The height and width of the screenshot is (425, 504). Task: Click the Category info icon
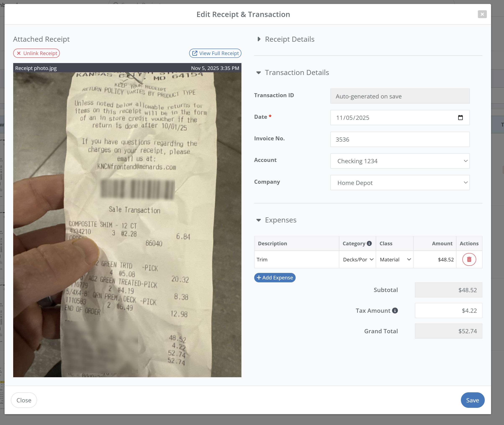pos(369,243)
